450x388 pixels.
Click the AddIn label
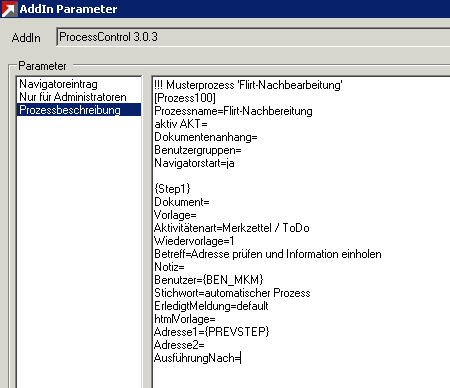26,38
